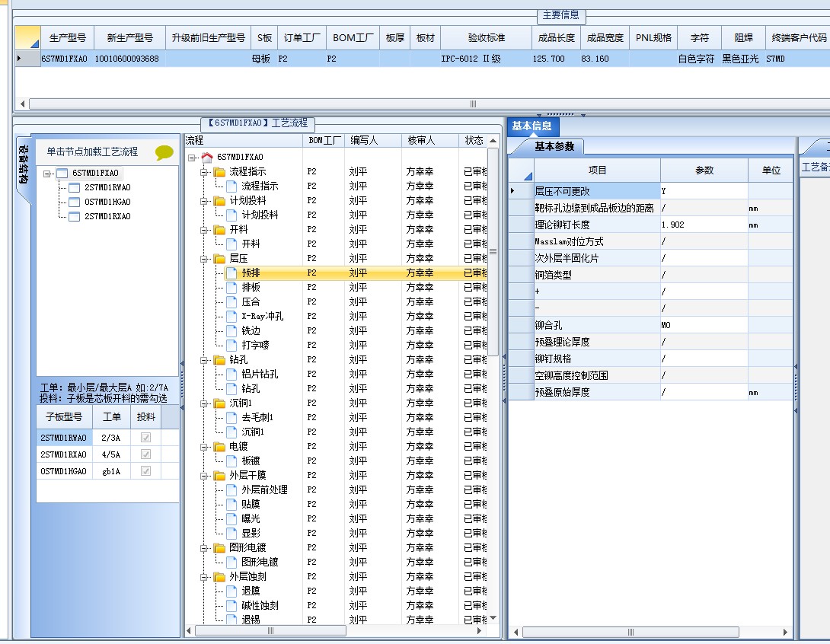
Task: Click the 外层蚀刻 folder icon
Action: click(x=219, y=577)
